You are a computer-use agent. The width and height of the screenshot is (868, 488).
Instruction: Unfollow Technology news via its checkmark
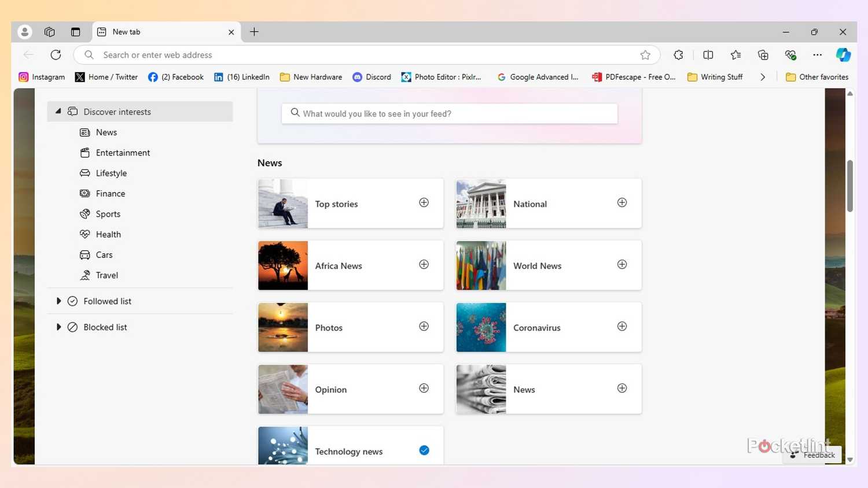click(x=424, y=450)
